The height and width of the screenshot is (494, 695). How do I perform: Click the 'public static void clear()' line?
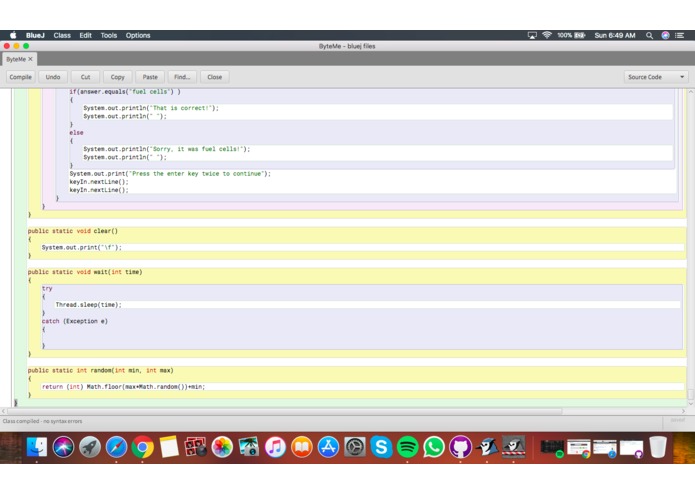(73, 231)
